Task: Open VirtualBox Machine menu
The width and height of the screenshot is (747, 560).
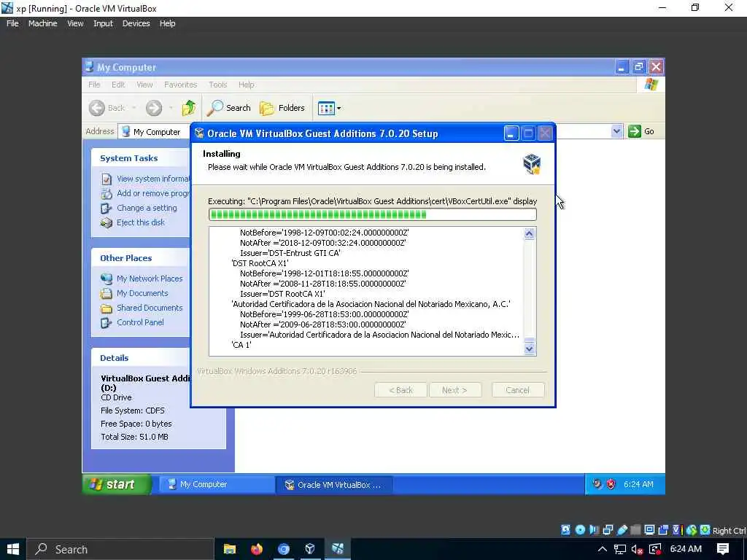Action: click(x=42, y=23)
